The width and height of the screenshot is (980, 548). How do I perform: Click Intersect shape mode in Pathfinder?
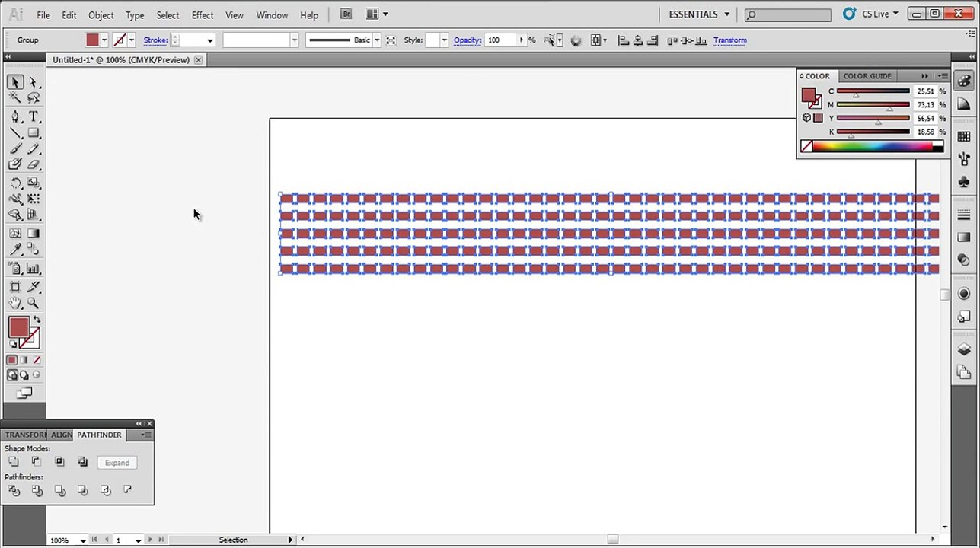(59, 462)
